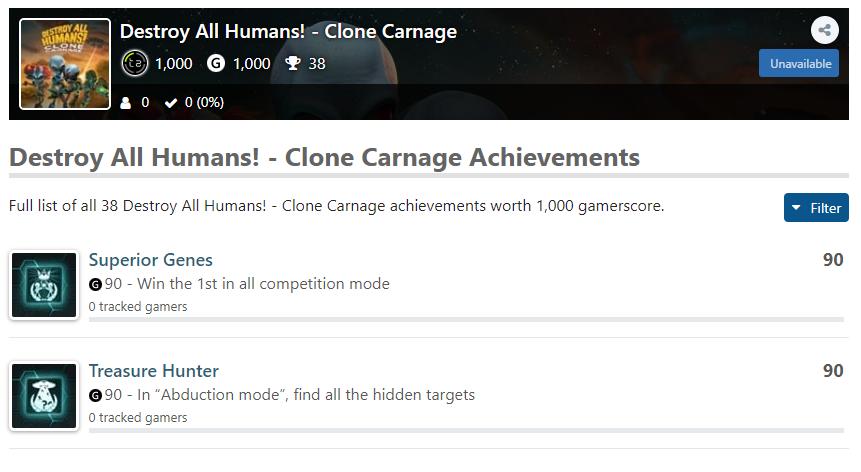Click the Gamerscore G icon in header
This screenshot has height=472, width=861.
point(215,63)
